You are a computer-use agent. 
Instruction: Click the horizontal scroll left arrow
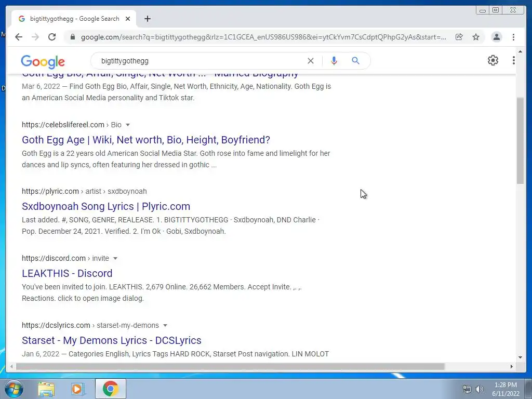[x=11, y=366]
